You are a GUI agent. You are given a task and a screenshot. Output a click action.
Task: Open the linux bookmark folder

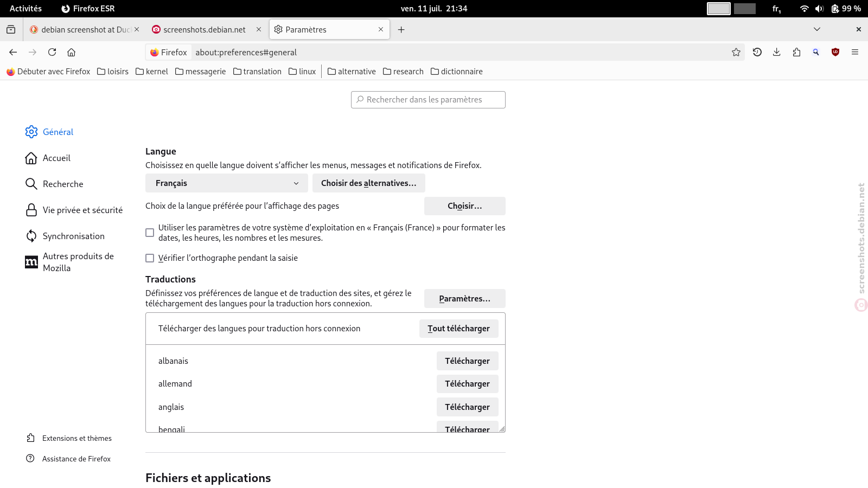[302, 72]
